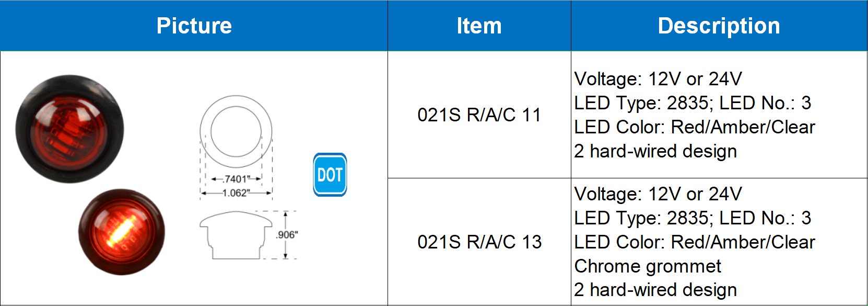The width and height of the screenshot is (868, 306).
Task: Click the .906" height dimension label
Action: click(287, 235)
